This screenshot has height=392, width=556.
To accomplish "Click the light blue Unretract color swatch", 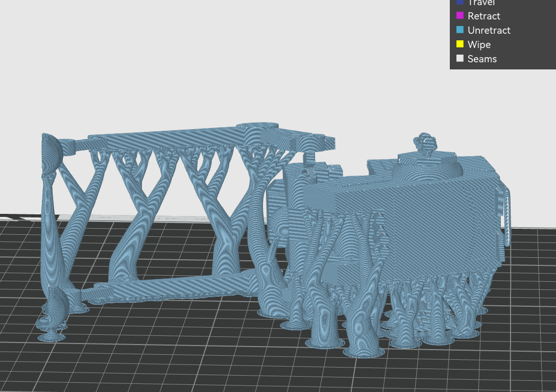I will point(460,30).
